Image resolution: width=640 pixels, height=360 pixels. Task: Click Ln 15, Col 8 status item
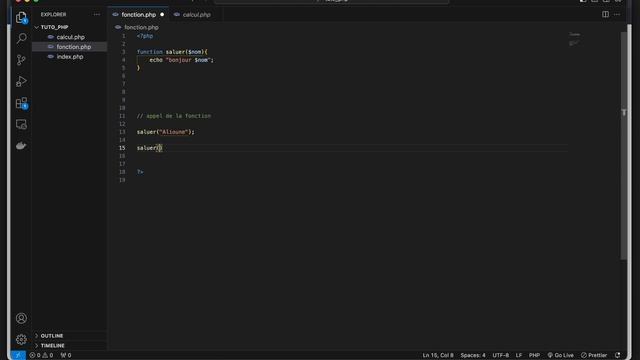(438, 355)
